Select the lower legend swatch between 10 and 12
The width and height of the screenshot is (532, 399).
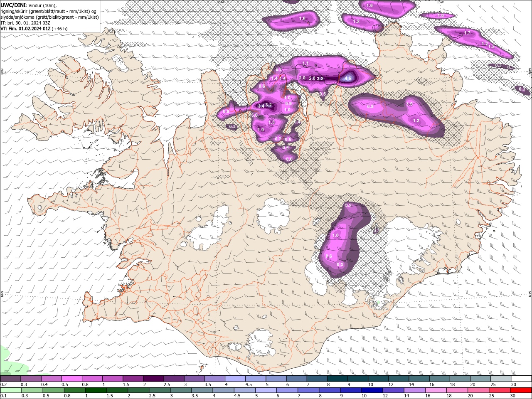click(x=372, y=390)
